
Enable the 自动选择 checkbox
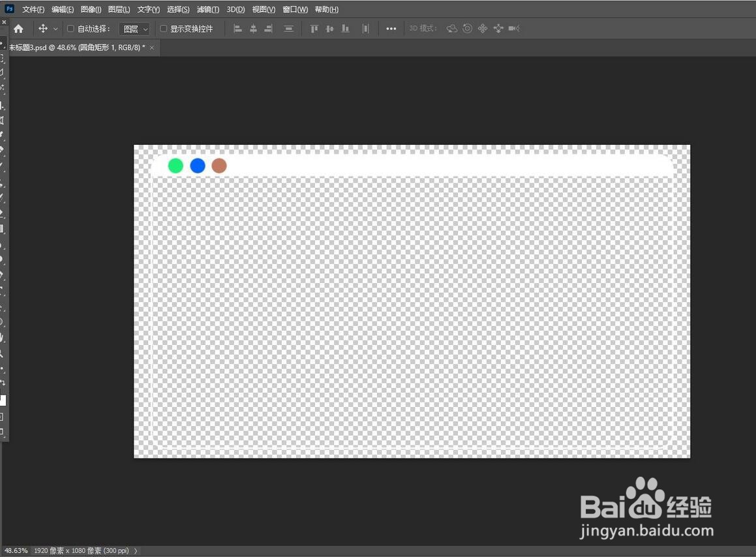70,29
